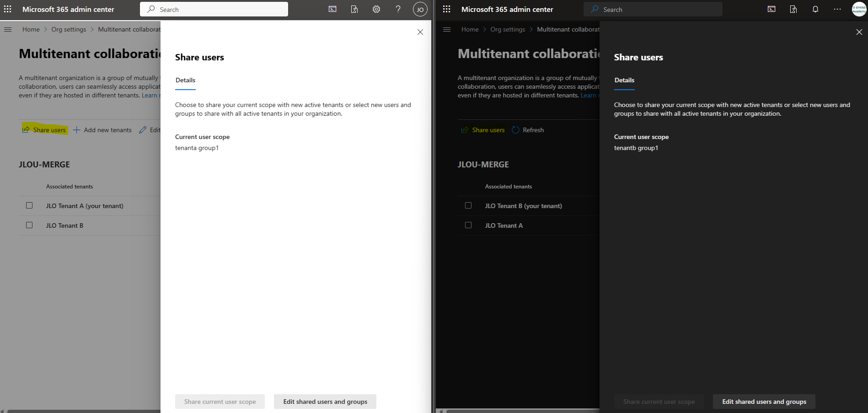This screenshot has height=413, width=868.
Task: Click Learn more link in left window description
Action: [x=150, y=95]
